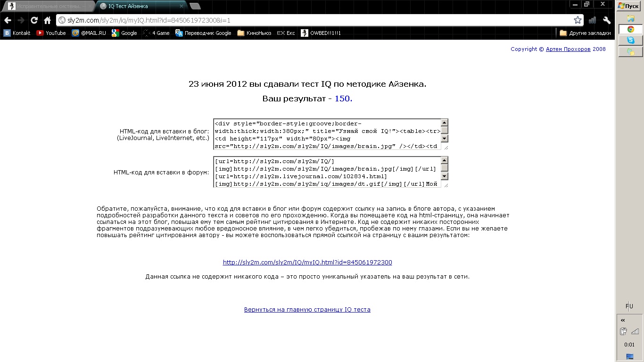
Task: Open the OWBED!!1!!1 bookmark
Action: click(x=321, y=33)
